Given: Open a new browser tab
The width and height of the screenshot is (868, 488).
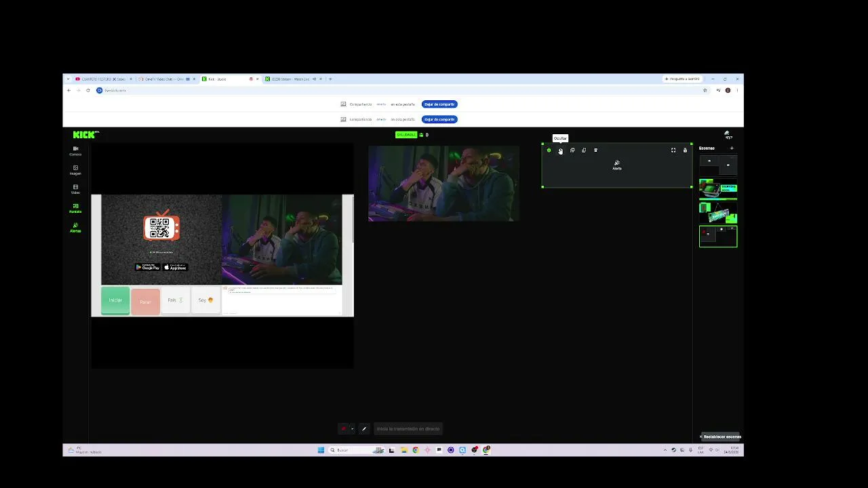Looking at the screenshot, I should click(x=330, y=79).
